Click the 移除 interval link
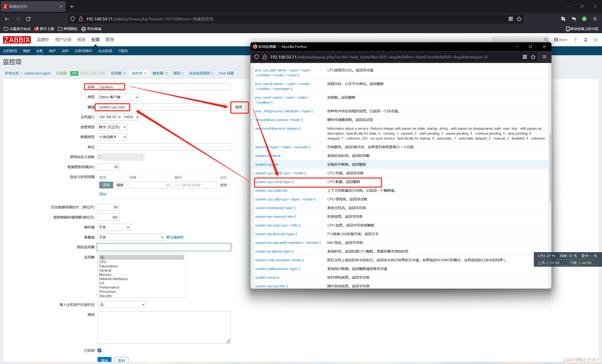This screenshot has width=602, height=364. tap(223, 185)
